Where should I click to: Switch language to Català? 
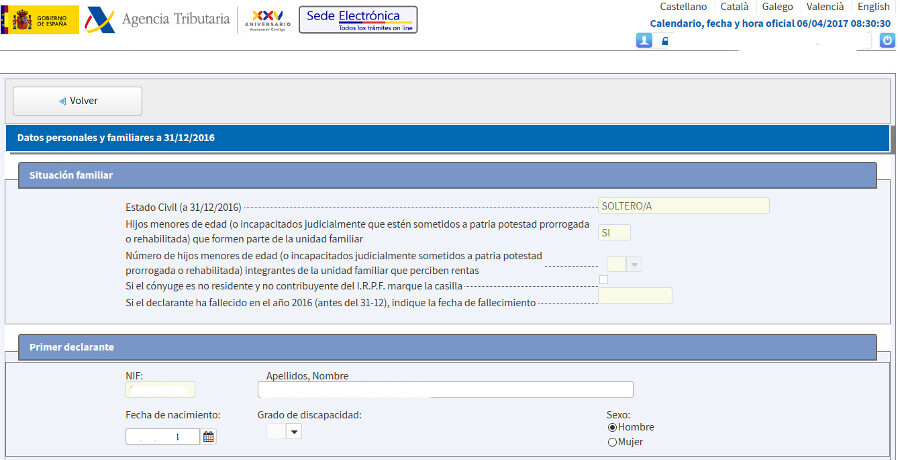(x=734, y=7)
